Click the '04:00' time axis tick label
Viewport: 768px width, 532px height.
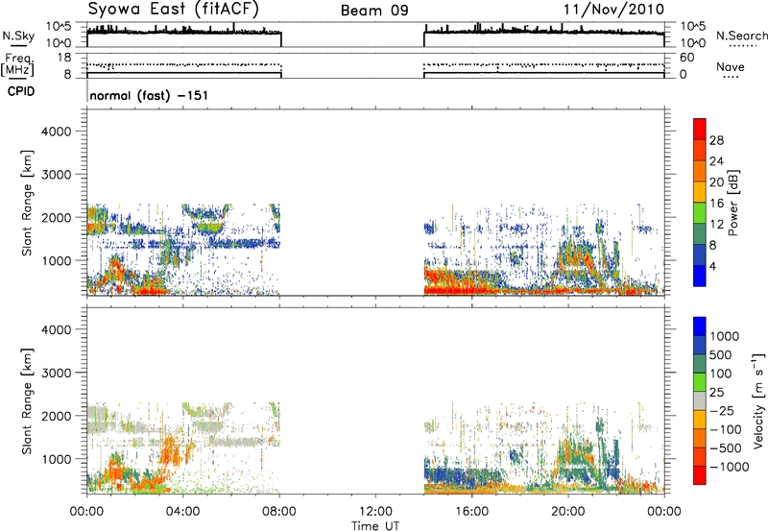point(182,512)
